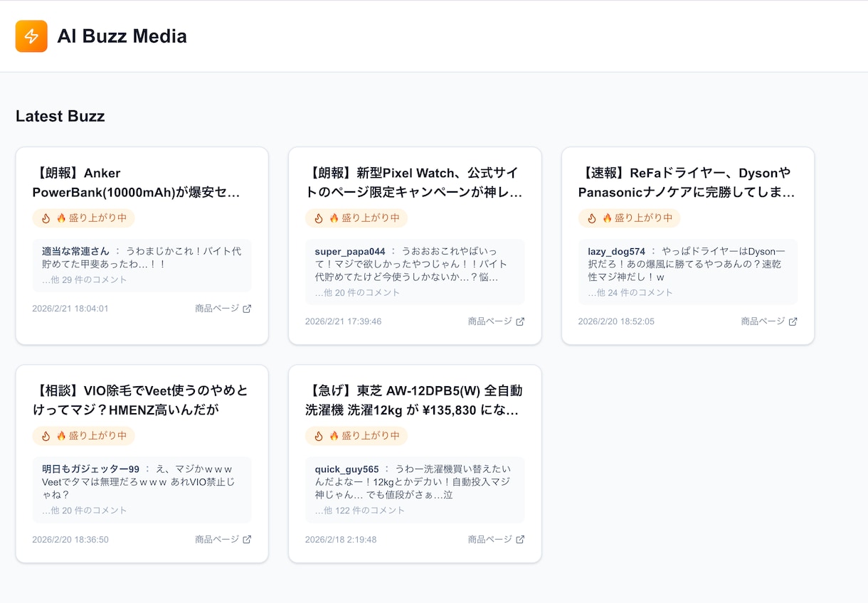Image resolution: width=868 pixels, height=603 pixels.
Task: Expand …他 20 件のコメント on Pixel Watch card
Action: point(358,292)
